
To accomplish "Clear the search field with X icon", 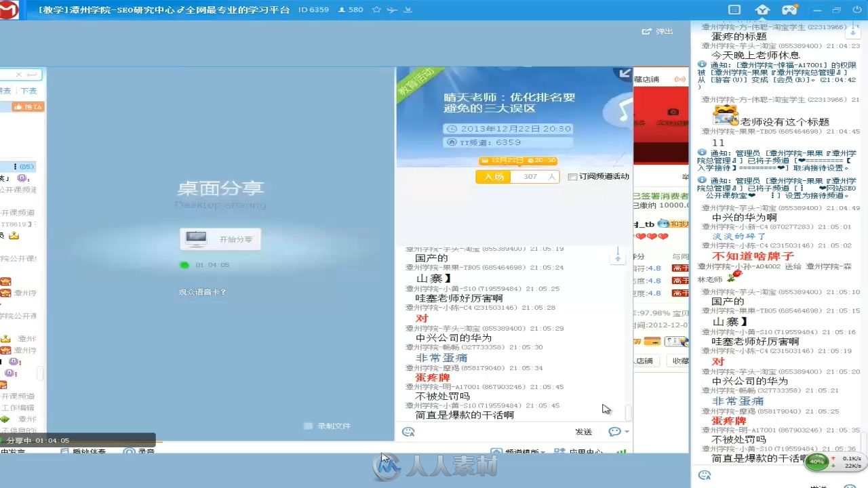I will tap(19, 75).
